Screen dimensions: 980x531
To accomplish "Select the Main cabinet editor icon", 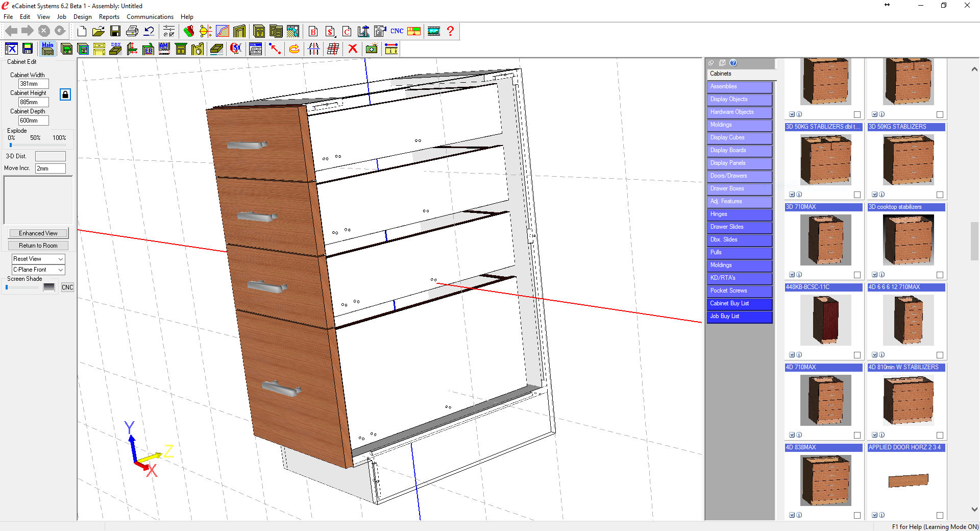I will coord(47,49).
